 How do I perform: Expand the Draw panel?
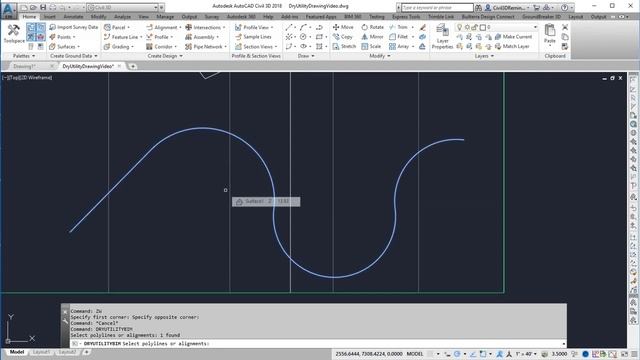306,56
